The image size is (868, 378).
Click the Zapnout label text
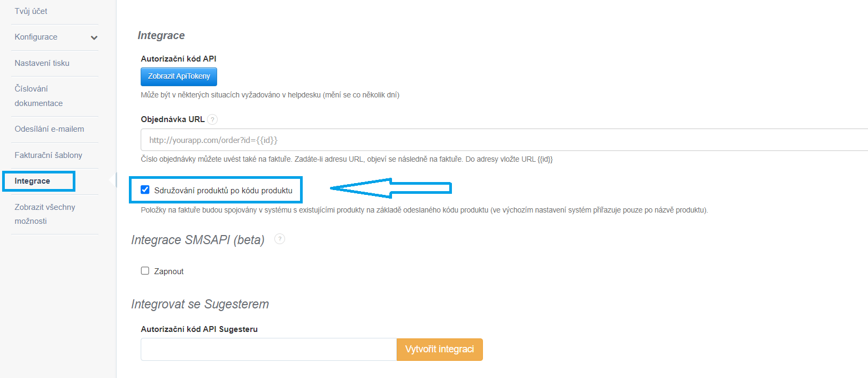tap(169, 271)
